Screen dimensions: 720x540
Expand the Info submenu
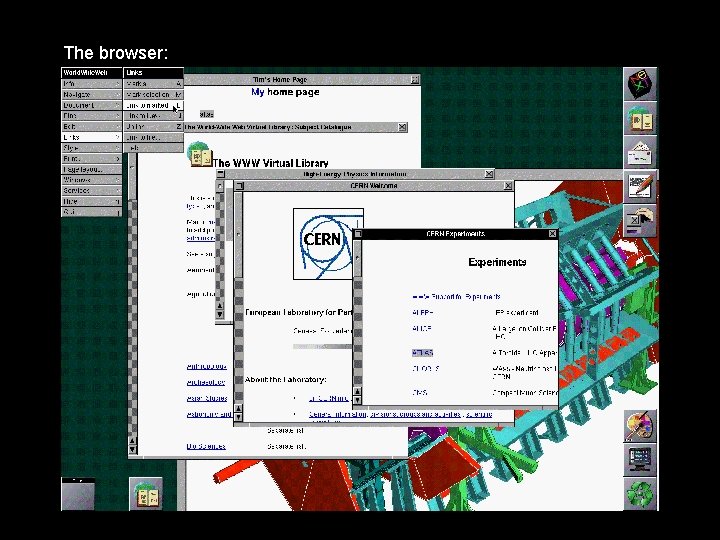point(91,84)
